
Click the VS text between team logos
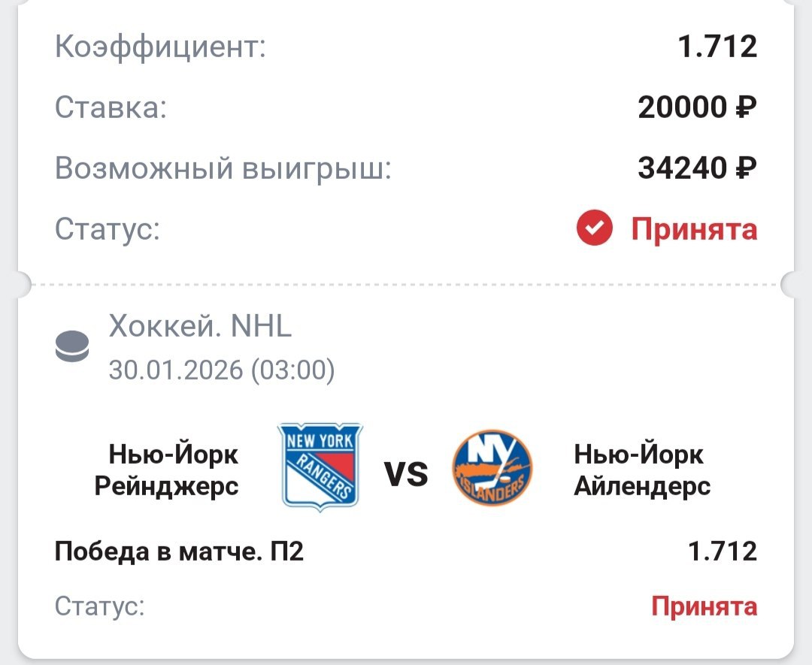[x=406, y=474]
